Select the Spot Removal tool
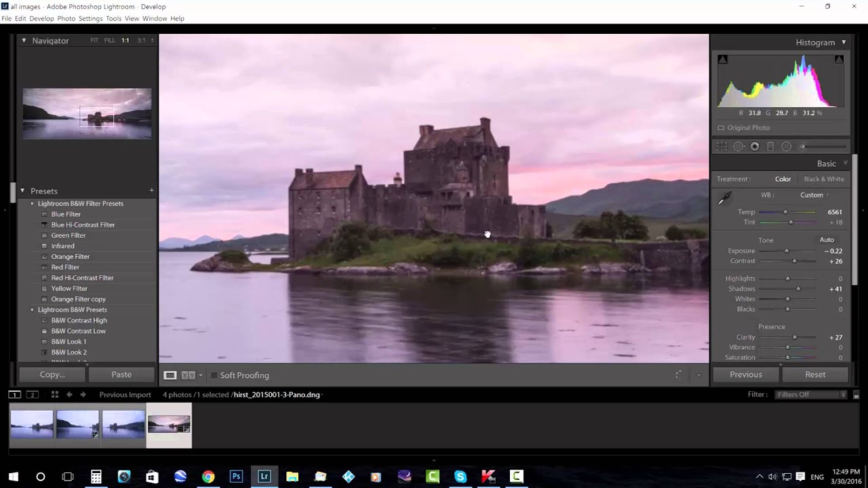This screenshot has width=868, height=488. (738, 146)
